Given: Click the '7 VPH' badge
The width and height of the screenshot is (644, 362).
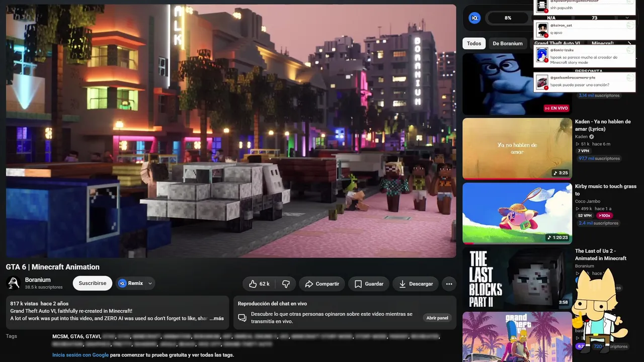Looking at the screenshot, I should tap(584, 151).
